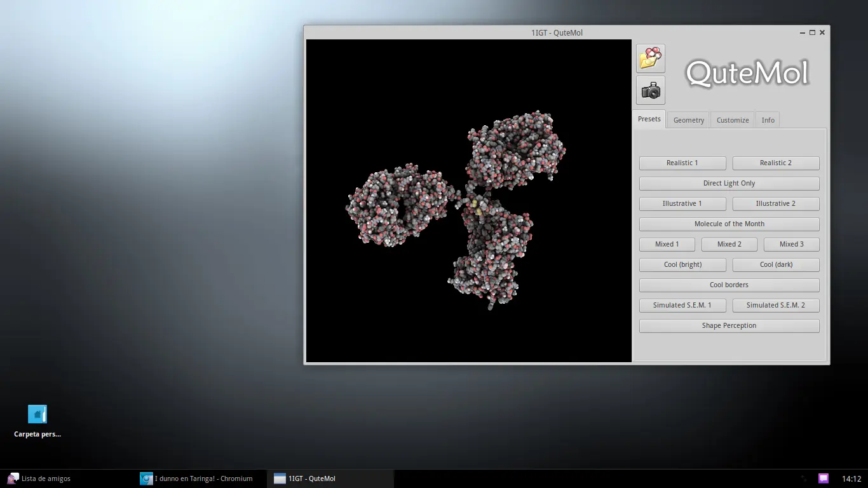Switch to Cool (dark) rendering preset
The image size is (868, 488).
[x=776, y=264]
